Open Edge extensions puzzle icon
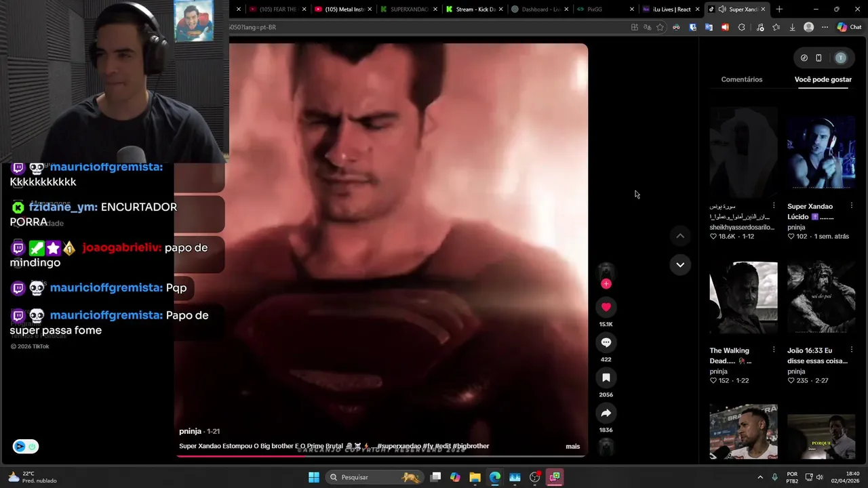This screenshot has height=488, width=868. [741, 27]
